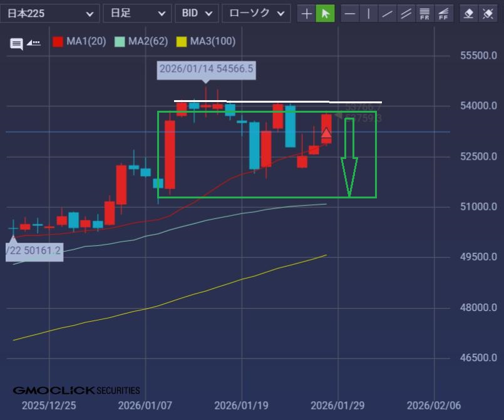
Task: Select the Fibonacci fan FF tool
Action: 443,13
